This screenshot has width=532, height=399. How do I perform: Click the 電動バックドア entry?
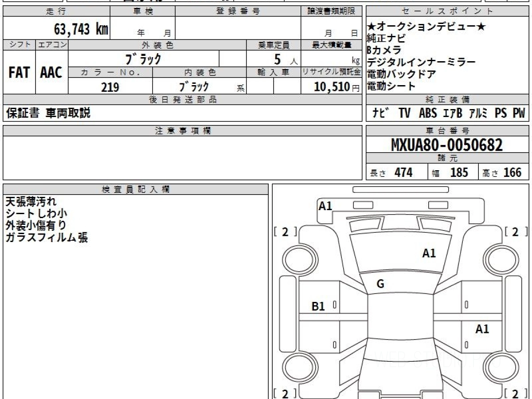[402, 74]
